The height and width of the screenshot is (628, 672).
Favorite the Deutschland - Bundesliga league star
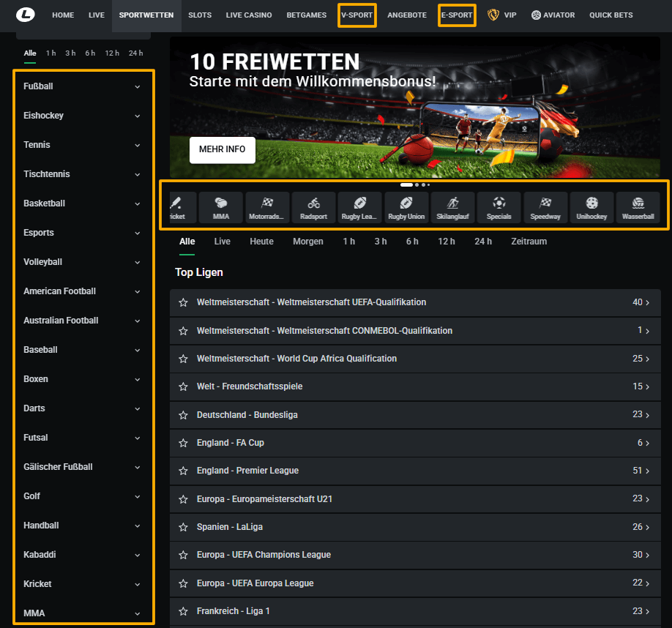click(x=184, y=415)
